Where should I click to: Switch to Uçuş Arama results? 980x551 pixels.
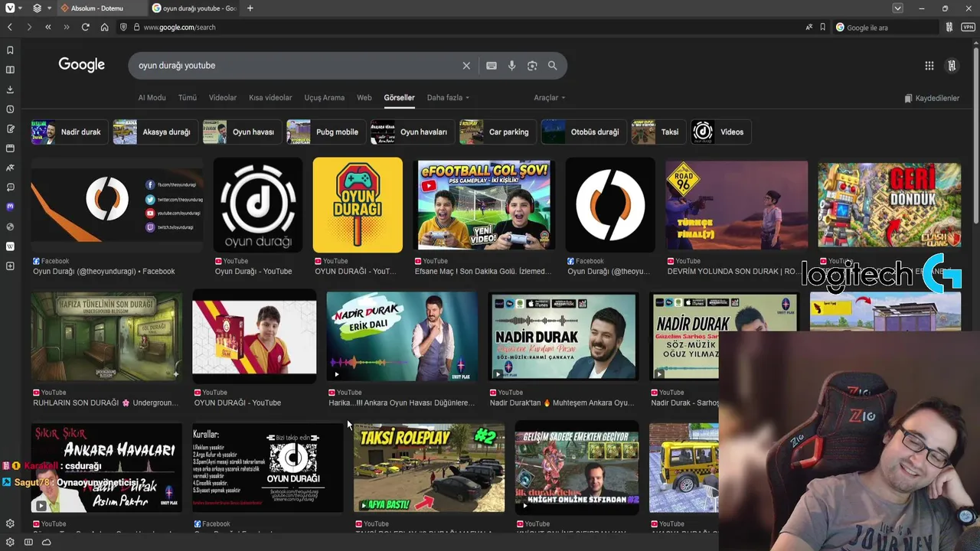click(x=324, y=98)
